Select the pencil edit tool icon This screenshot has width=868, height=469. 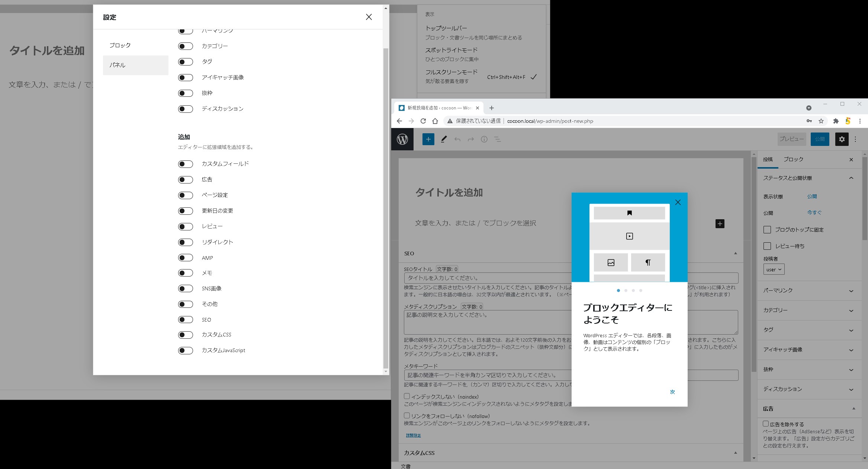click(444, 139)
